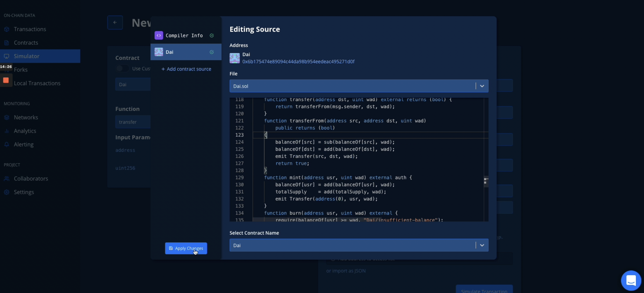Click the Networks layers icon
The height and width of the screenshot is (293, 644).
(7, 117)
